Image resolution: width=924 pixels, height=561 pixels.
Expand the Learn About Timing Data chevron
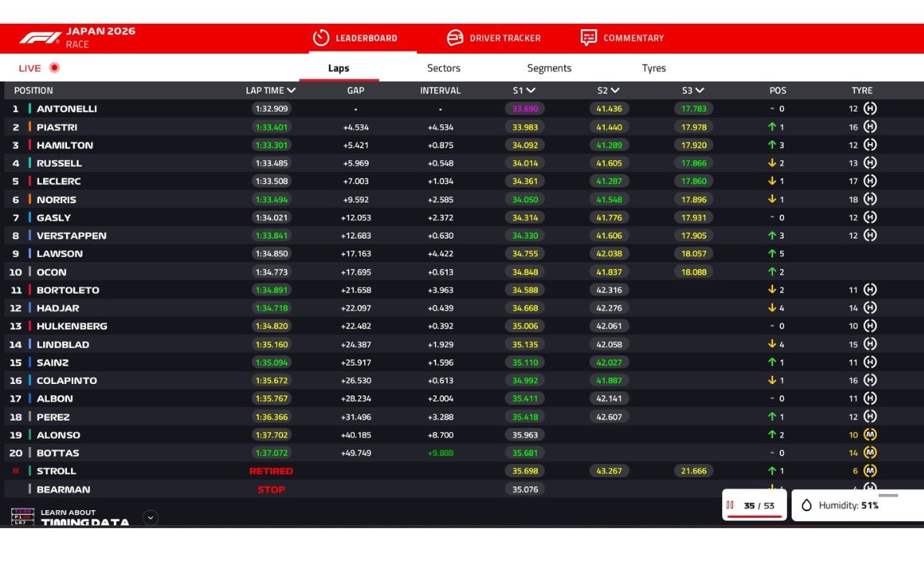pos(151,517)
